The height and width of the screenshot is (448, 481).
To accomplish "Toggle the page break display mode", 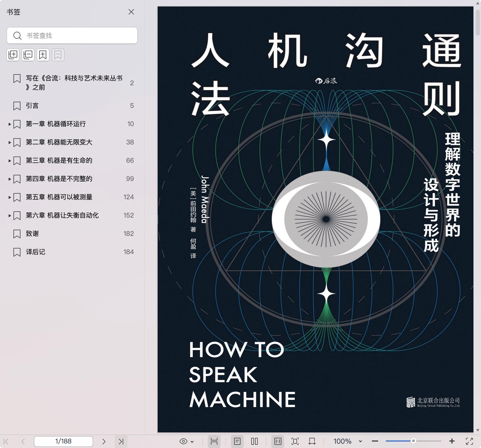I will tap(214, 441).
